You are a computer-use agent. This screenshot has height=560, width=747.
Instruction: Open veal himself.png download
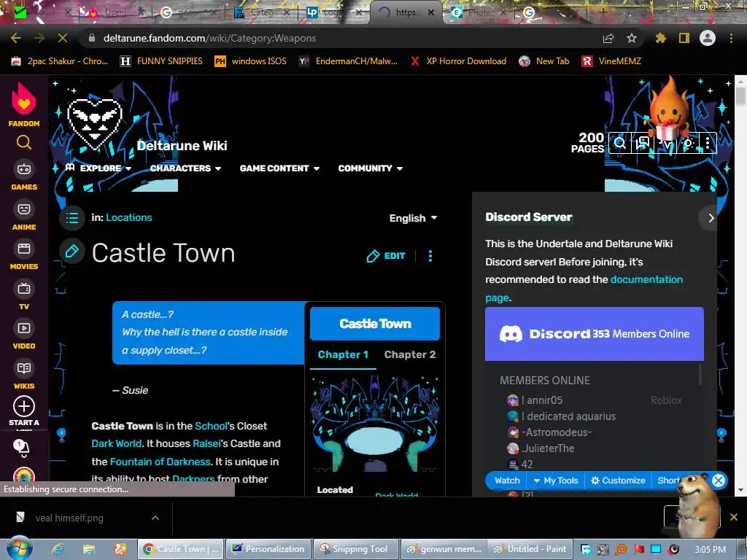click(x=69, y=518)
